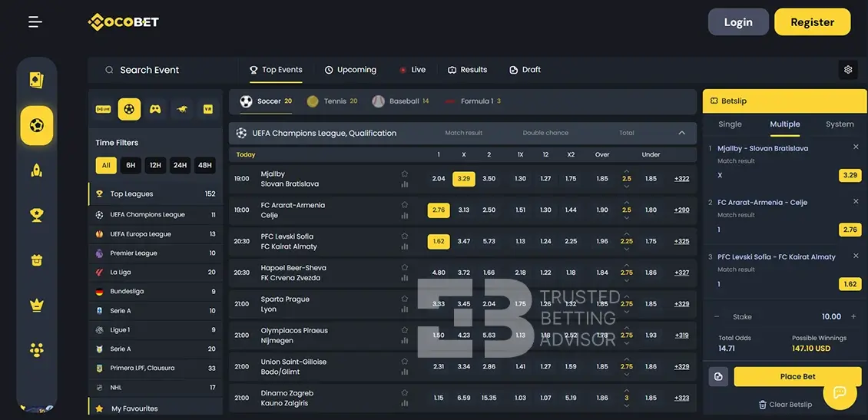Decrease the stake amount
Viewport: 868px width, 420px height.
coord(717,316)
